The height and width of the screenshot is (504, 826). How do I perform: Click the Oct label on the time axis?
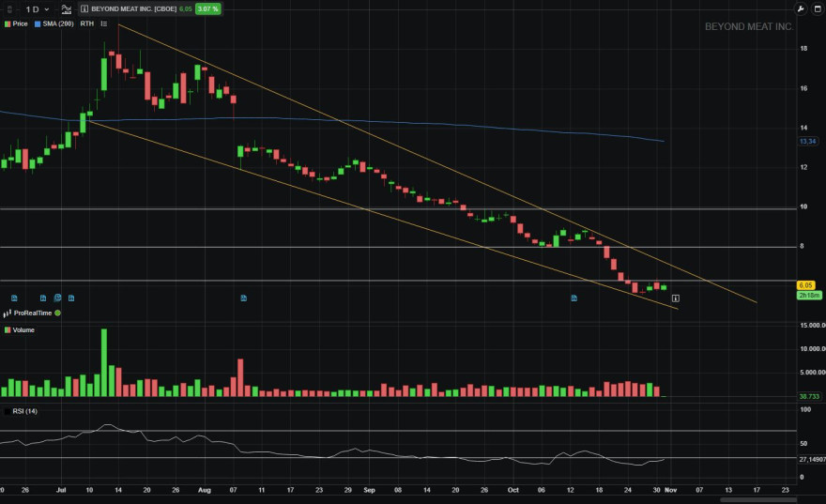(x=513, y=490)
